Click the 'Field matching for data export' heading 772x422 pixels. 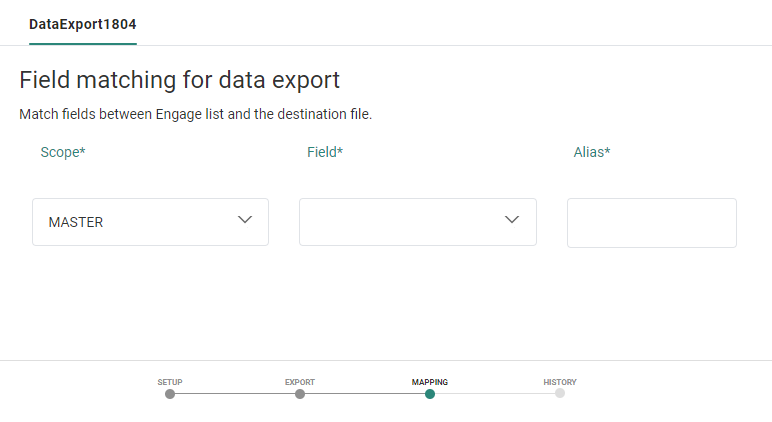click(x=180, y=80)
